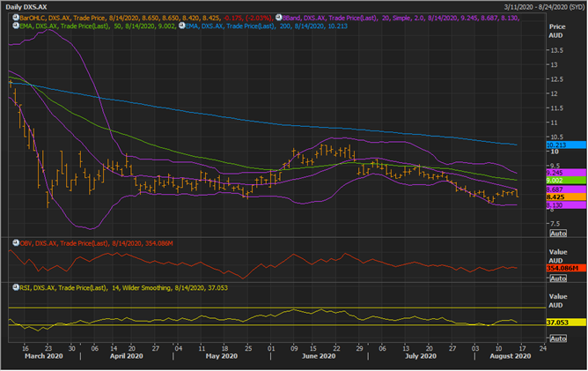Click the RSI, 14, Wilder Smoothing legend text

[124, 287]
